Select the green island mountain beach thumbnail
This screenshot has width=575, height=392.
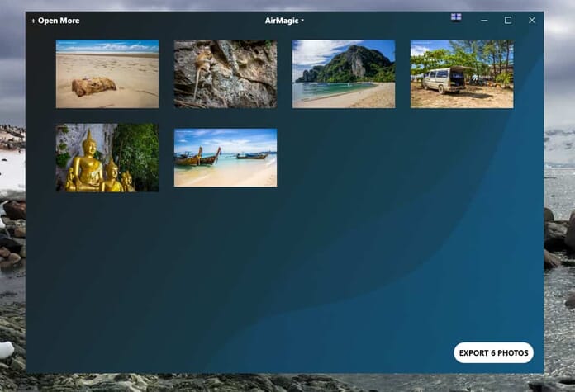pos(344,74)
